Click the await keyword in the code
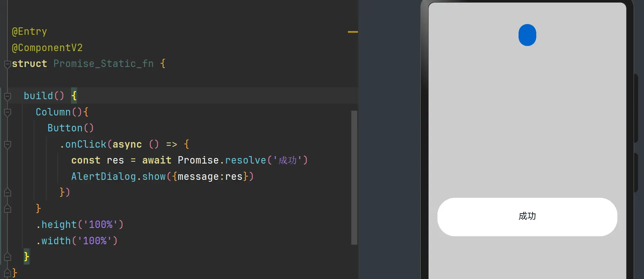The image size is (644, 279). [157, 160]
